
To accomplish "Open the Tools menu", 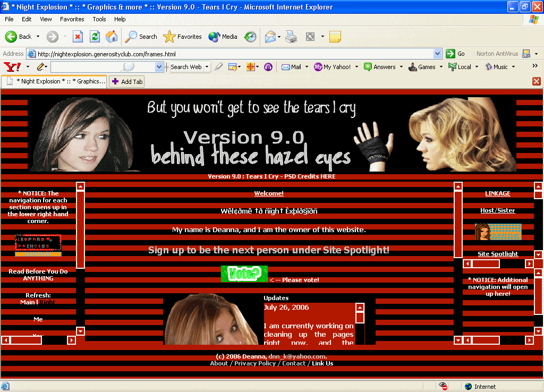I will tap(99, 19).
